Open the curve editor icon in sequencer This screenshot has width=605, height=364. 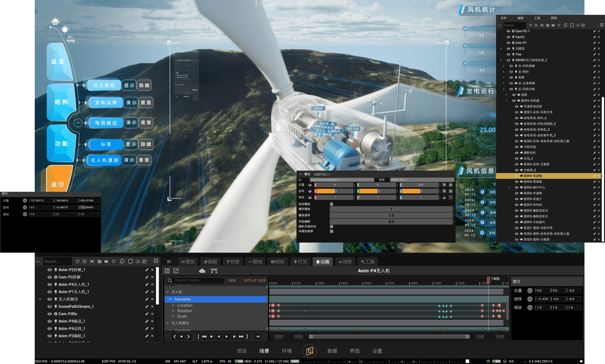click(x=214, y=271)
